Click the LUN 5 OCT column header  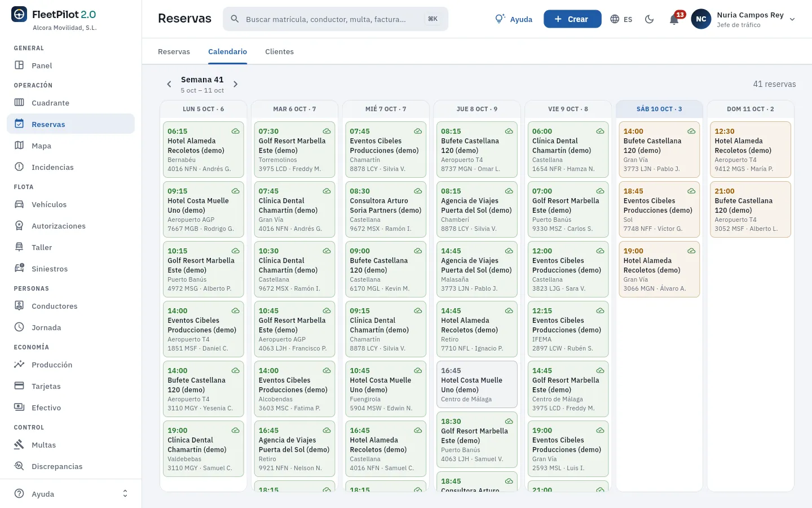tap(203, 109)
